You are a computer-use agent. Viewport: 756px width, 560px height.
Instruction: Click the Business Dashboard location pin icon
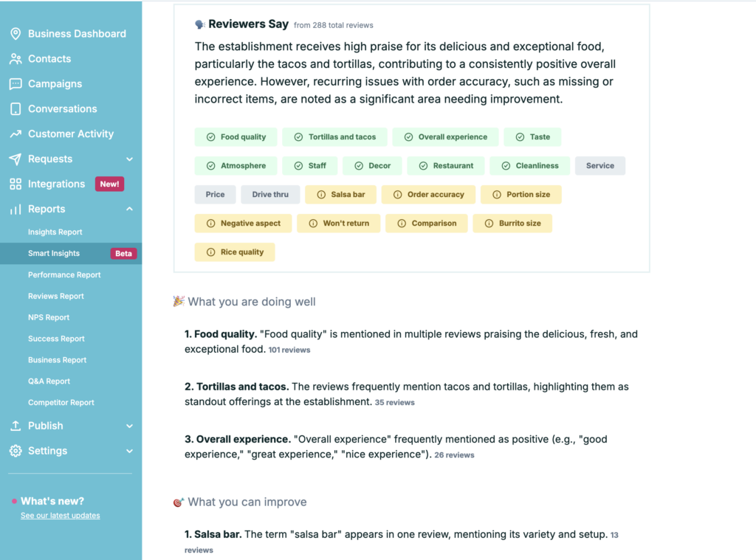click(16, 34)
